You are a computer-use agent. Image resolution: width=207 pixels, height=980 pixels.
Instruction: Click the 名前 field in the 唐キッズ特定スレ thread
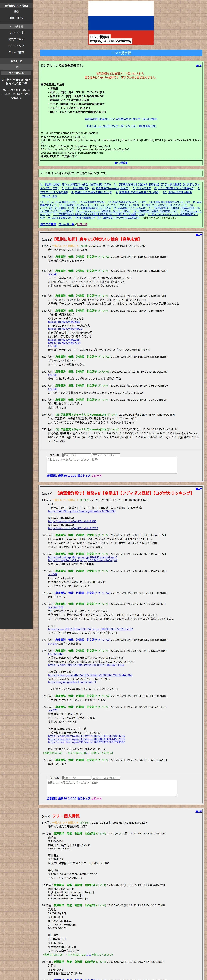(x=77, y=455)
